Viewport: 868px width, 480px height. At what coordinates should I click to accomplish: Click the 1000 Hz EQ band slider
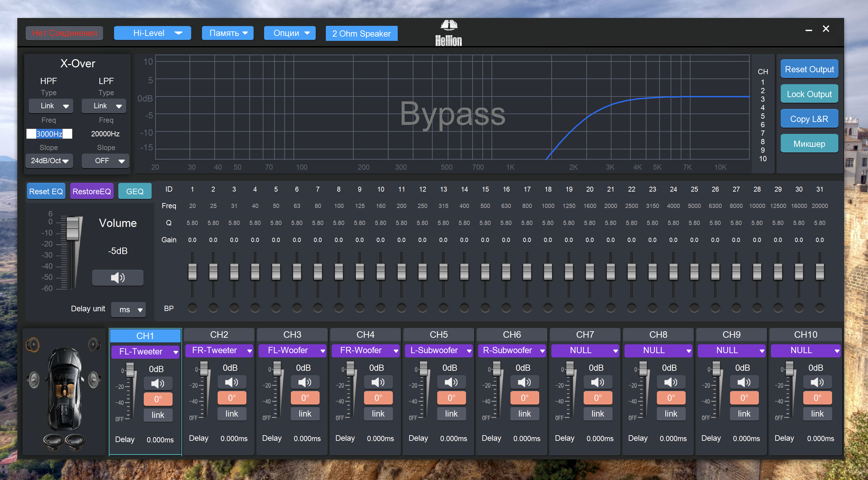coord(548,272)
